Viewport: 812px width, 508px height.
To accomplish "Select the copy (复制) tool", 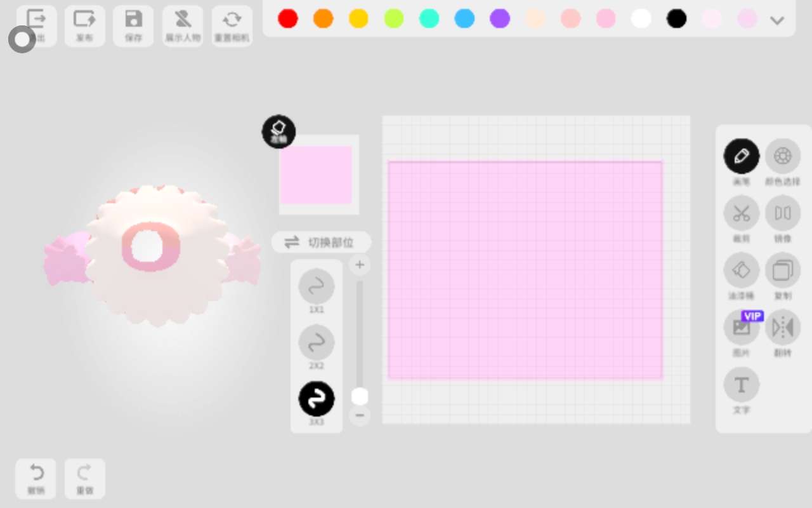I will (782, 271).
